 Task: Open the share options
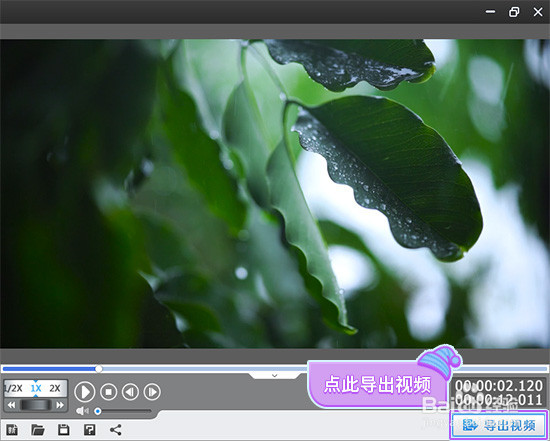115,430
